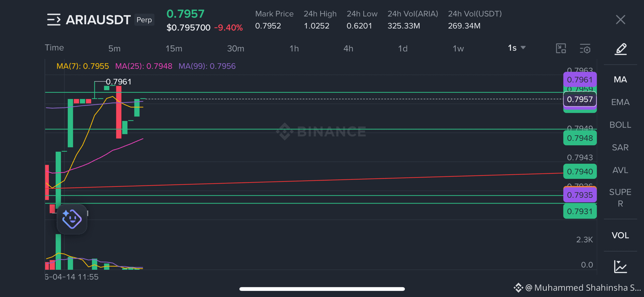This screenshot has height=297, width=644.
Task: Tap the last price 0.7957 in header
Action: 185,14
